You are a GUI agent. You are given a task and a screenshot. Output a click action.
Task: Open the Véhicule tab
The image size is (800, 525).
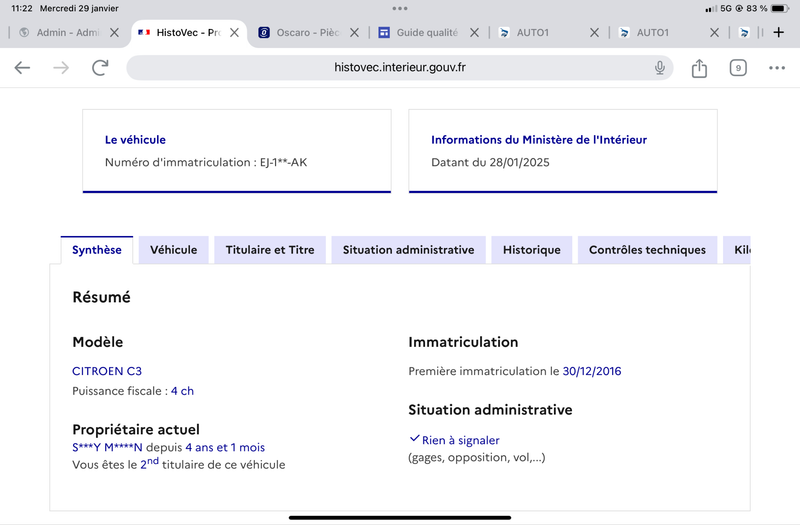tap(173, 250)
